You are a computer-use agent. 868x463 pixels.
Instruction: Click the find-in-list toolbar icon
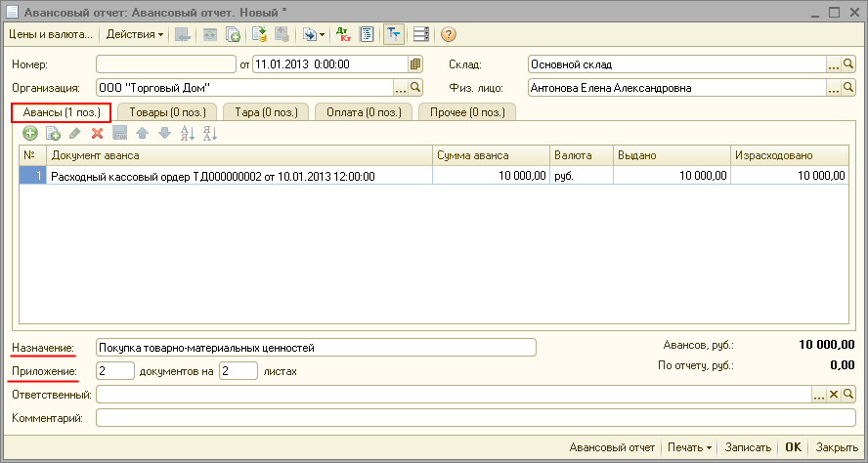tap(183, 34)
